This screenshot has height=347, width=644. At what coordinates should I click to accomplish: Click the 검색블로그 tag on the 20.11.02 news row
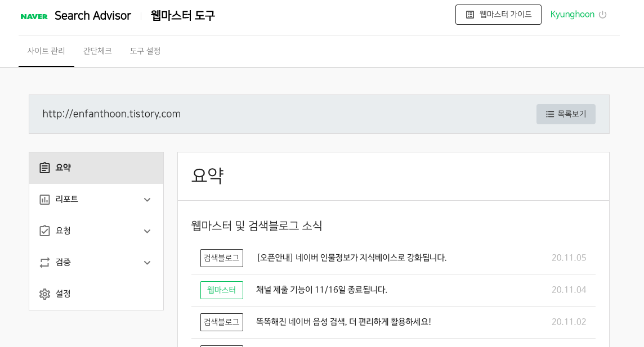[222, 322]
